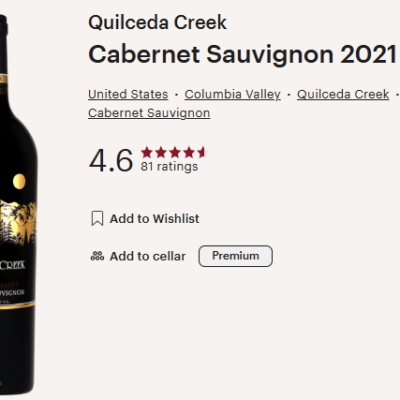This screenshot has height=400, width=400.
Task: Open the Cabernet Sauvignon grape link
Action: (149, 113)
